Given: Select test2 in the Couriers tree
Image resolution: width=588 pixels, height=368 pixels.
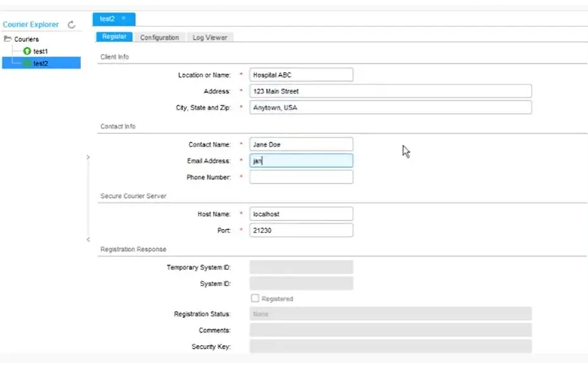Looking at the screenshot, I should pyautogui.click(x=40, y=63).
